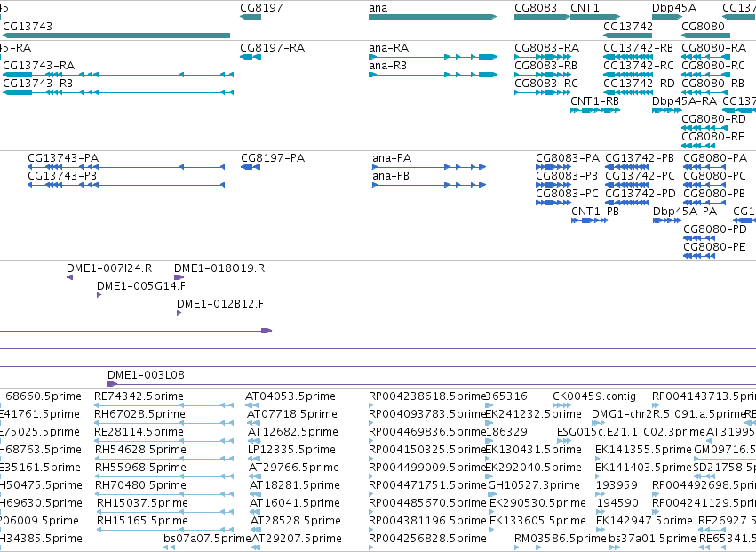
Task: Open transcript CG8080-RC
Action: point(706,75)
